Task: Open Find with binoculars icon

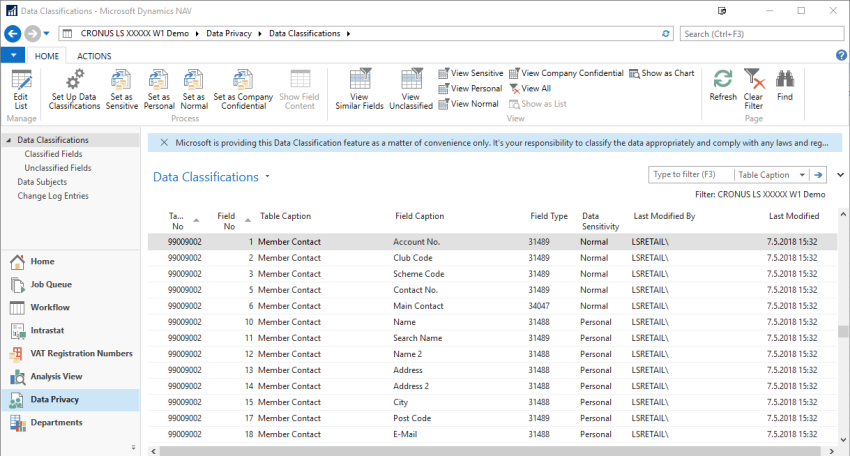Action: (784, 86)
